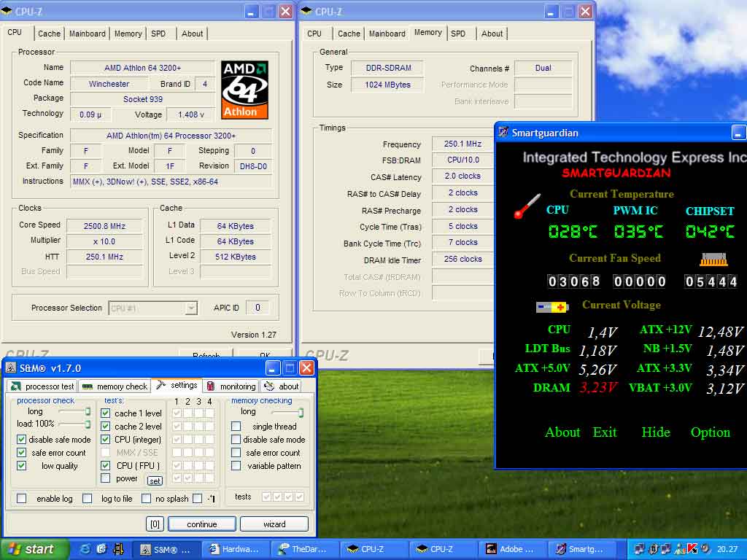Adjust the 'load: 100%' slider
The width and height of the screenshot is (747, 560).
pos(88,424)
